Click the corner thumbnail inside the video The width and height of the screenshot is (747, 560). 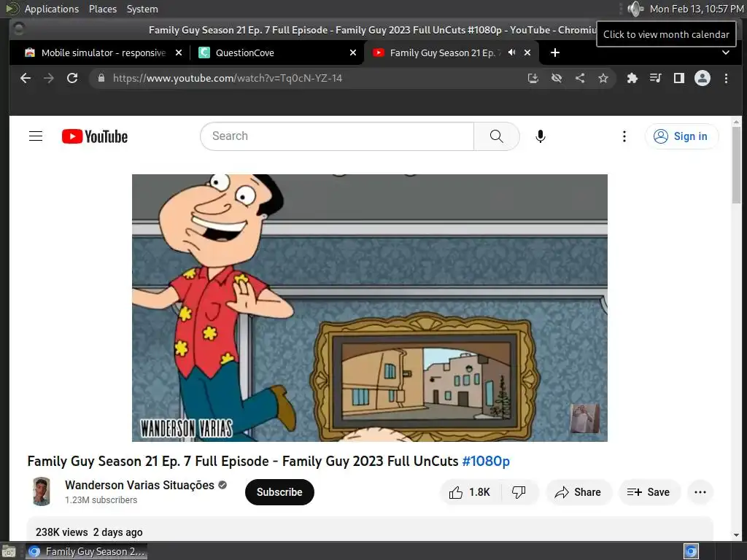pyautogui.click(x=584, y=419)
